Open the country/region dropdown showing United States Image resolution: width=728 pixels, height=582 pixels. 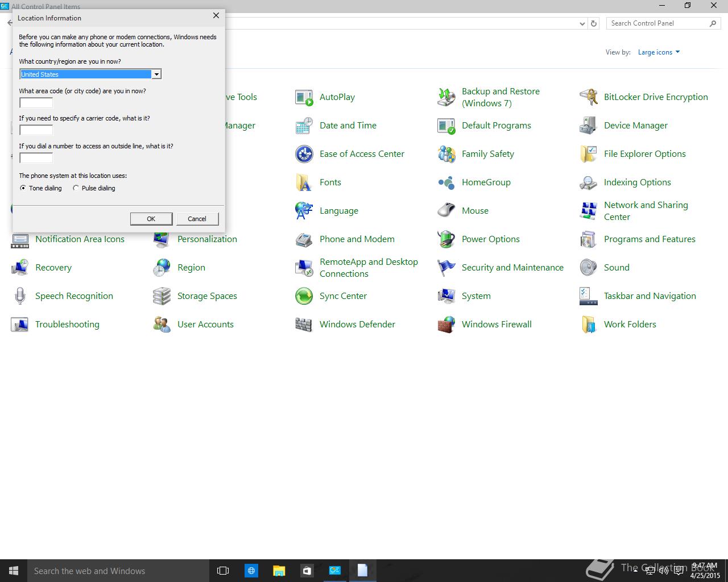(90, 74)
